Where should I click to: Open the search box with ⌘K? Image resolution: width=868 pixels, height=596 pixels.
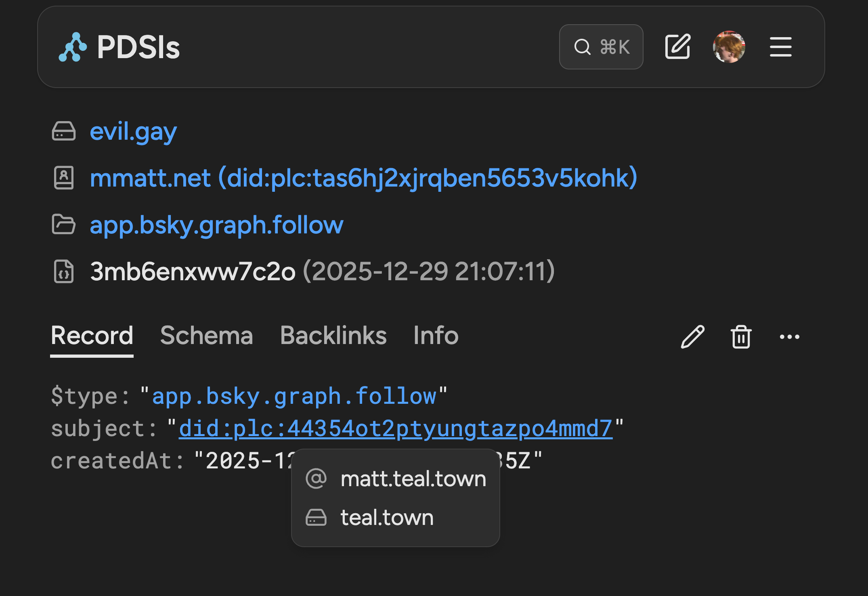[x=601, y=47]
